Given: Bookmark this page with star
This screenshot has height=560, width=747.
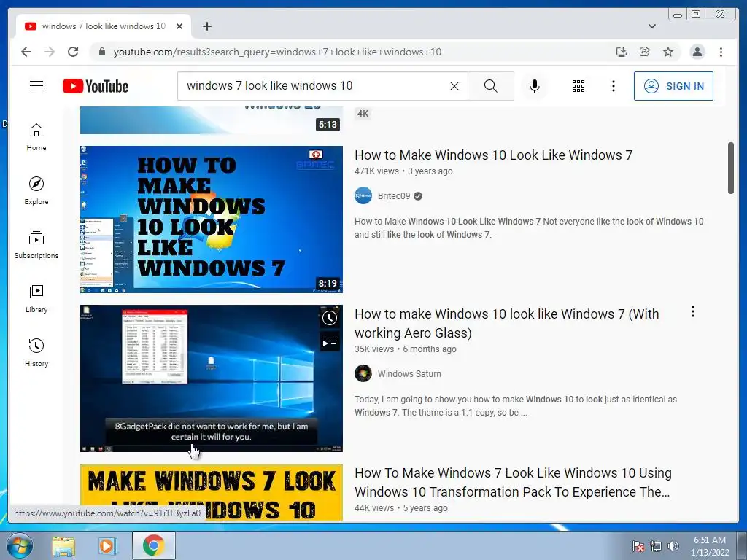Looking at the screenshot, I should pos(668,52).
